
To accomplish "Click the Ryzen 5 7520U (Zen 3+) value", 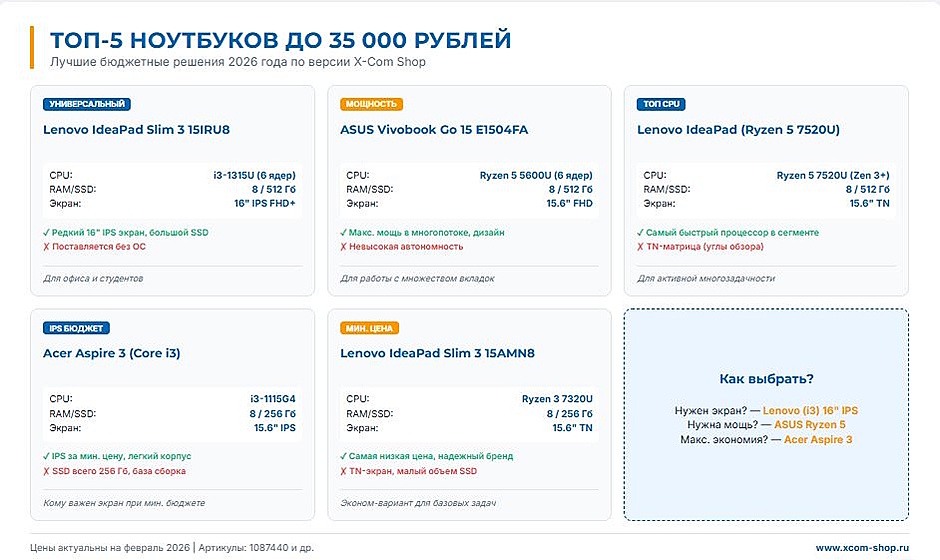I will click(833, 175).
